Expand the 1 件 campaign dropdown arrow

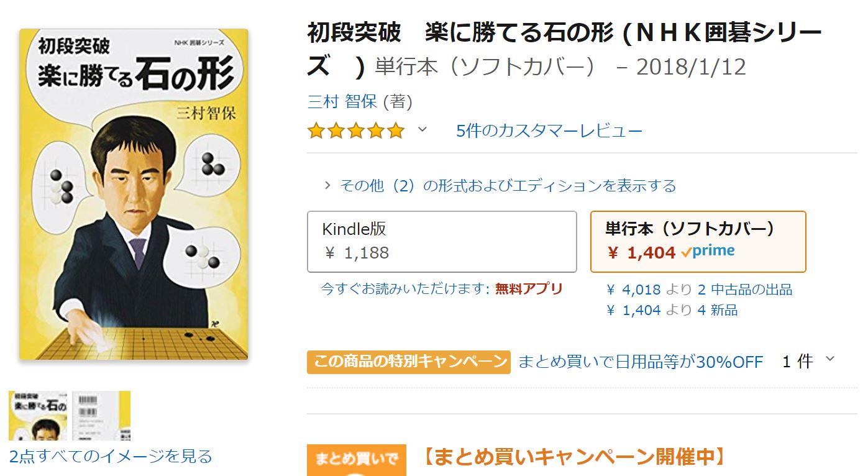(x=830, y=359)
